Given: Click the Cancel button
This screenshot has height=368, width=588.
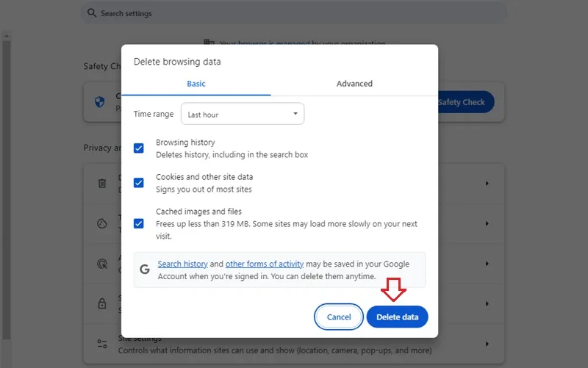Looking at the screenshot, I should (x=339, y=317).
